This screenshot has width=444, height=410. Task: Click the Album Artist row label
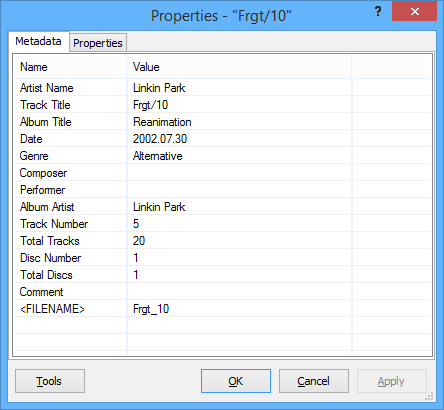pyautogui.click(x=47, y=207)
